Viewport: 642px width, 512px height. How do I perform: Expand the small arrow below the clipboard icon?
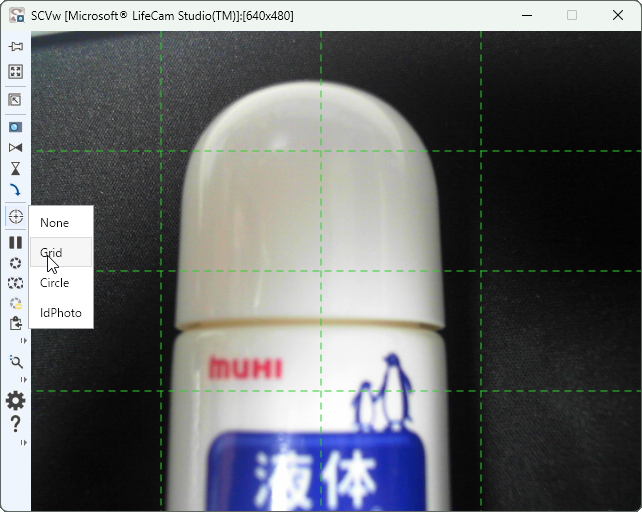23,340
